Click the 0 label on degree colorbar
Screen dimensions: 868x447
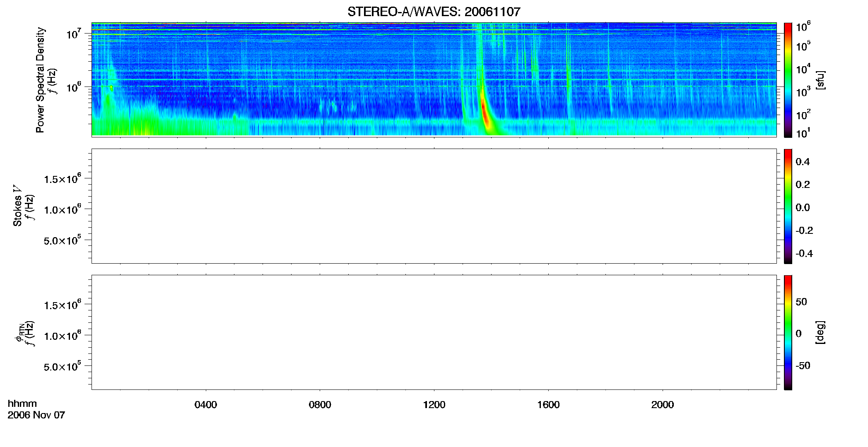(x=798, y=334)
